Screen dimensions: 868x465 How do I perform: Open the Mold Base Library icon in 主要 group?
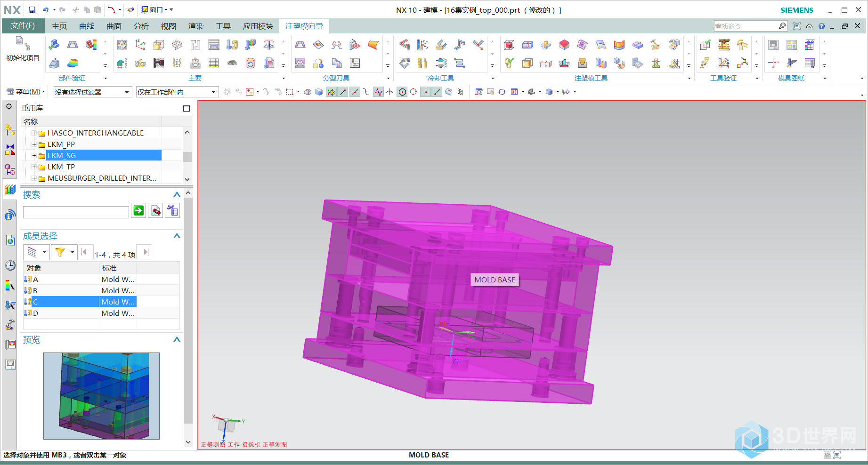(x=214, y=45)
